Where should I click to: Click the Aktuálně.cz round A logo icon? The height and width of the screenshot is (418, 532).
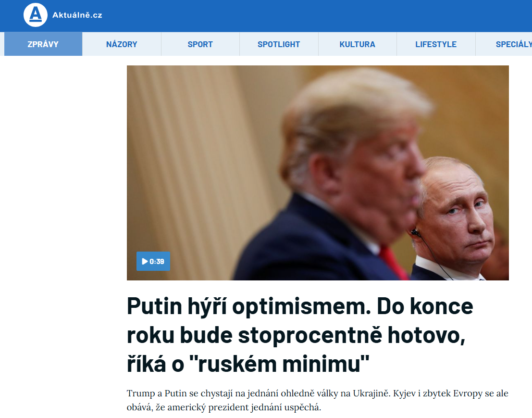[35, 15]
